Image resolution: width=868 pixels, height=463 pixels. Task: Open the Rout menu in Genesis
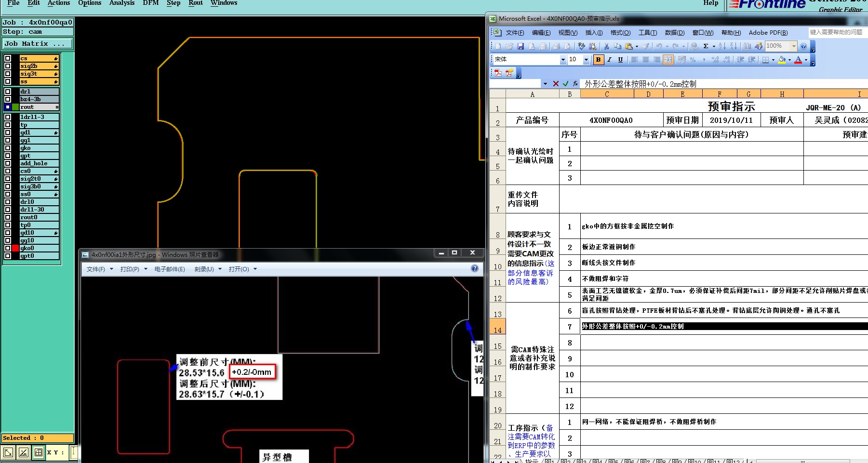[x=196, y=3]
